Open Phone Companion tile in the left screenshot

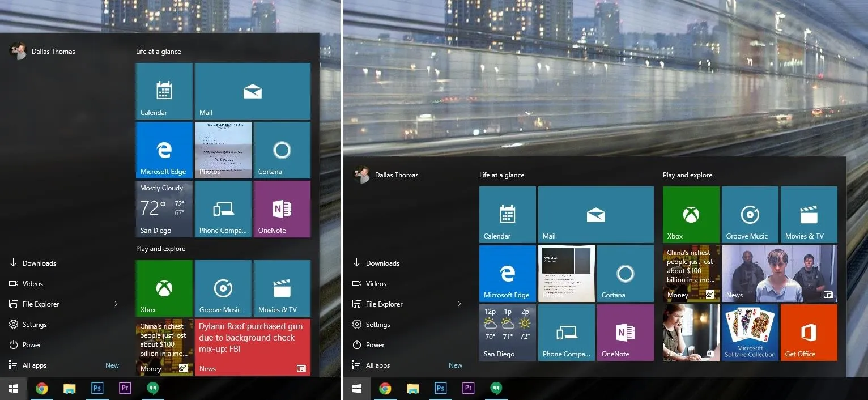(x=223, y=209)
